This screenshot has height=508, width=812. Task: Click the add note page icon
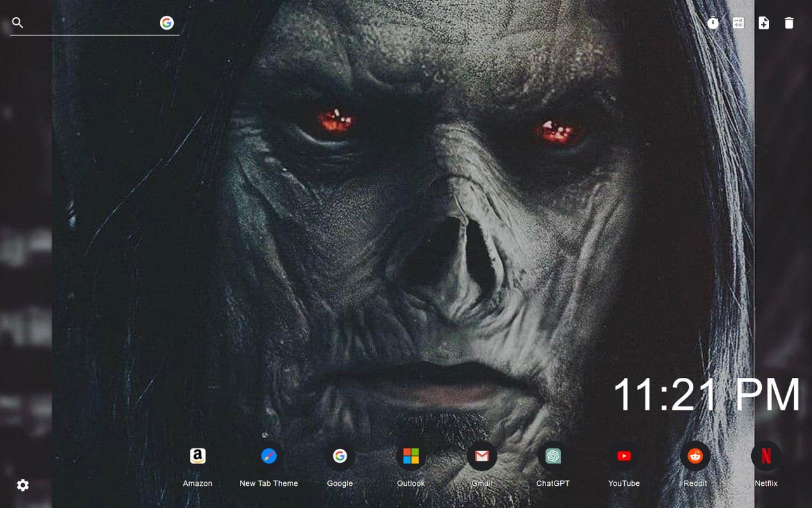tap(764, 23)
